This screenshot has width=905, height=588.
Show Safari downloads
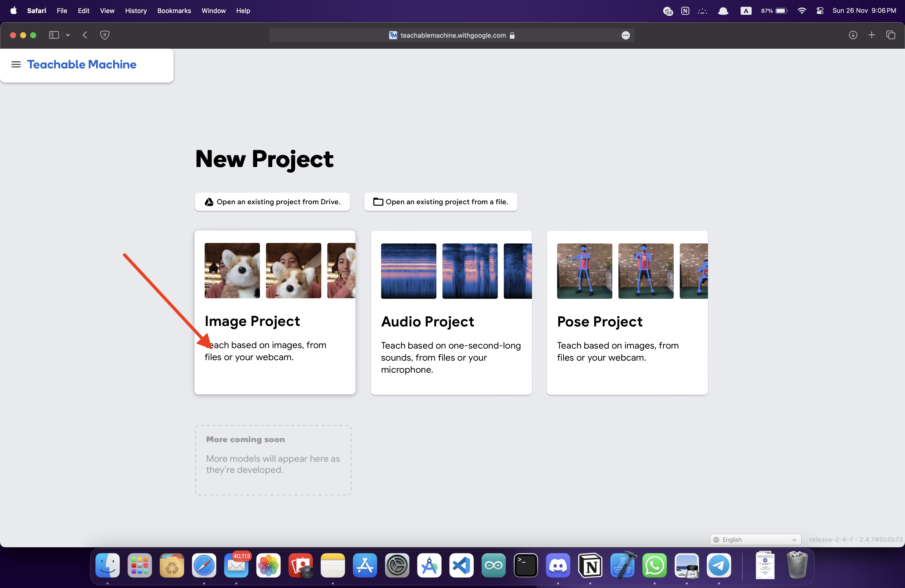pyautogui.click(x=853, y=35)
